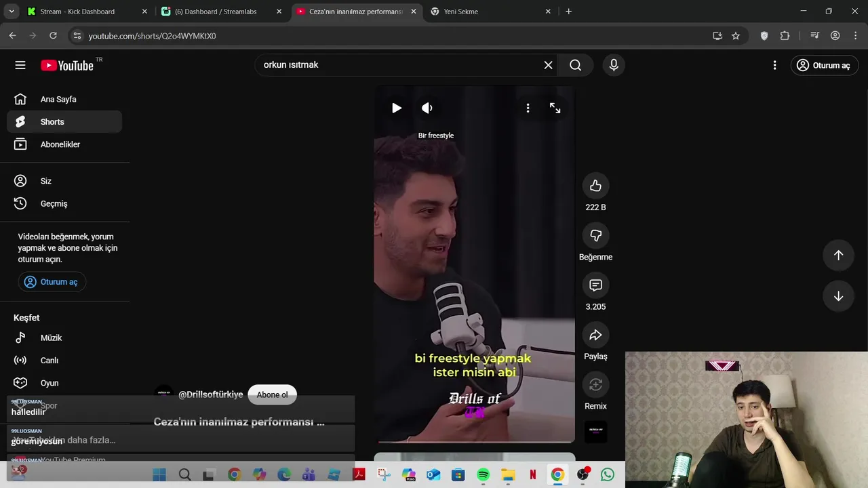Screen dimensions: 868x488
Task: Click the site information icon in address bar
Action: point(77,36)
